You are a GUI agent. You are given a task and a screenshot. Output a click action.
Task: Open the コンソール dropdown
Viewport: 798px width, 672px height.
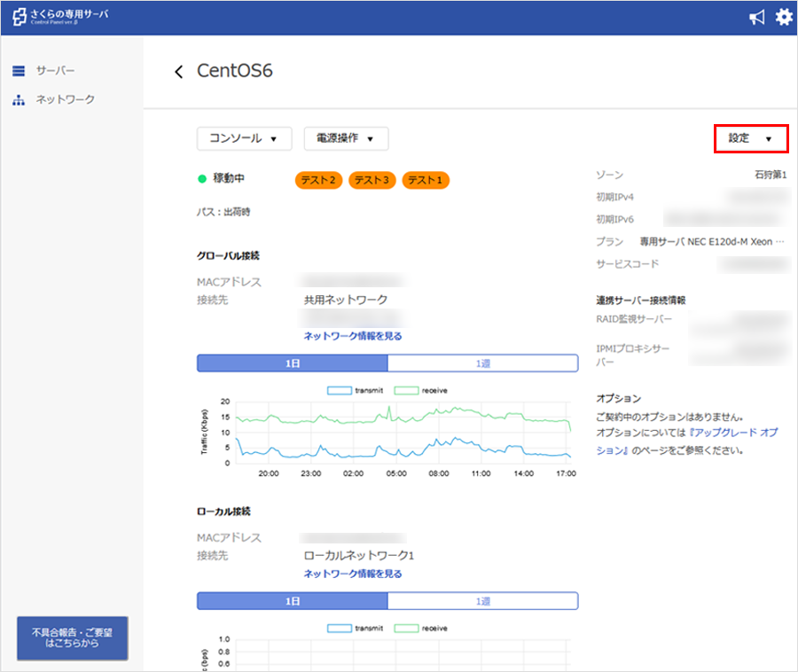[x=244, y=138]
